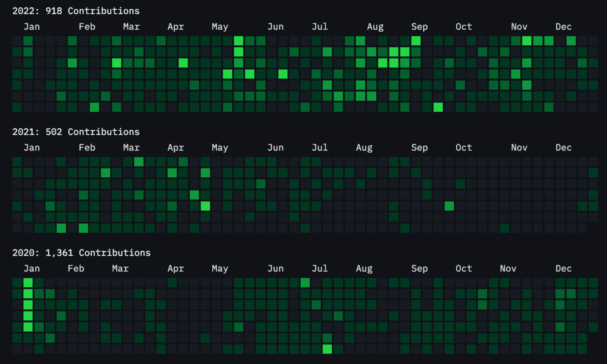Select the Sep label in the 2022 graph
The width and height of the screenshot is (607, 364).
tap(419, 27)
